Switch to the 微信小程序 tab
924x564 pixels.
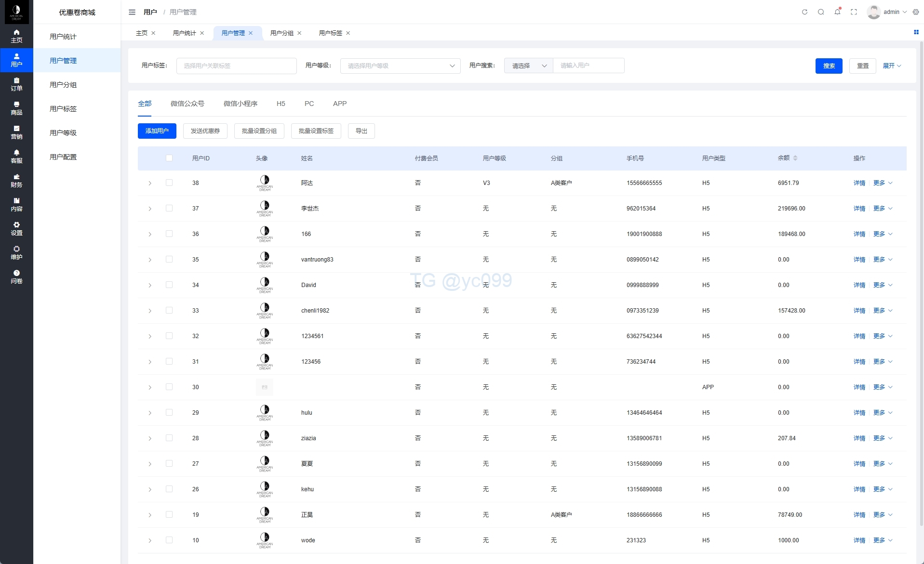tap(240, 104)
